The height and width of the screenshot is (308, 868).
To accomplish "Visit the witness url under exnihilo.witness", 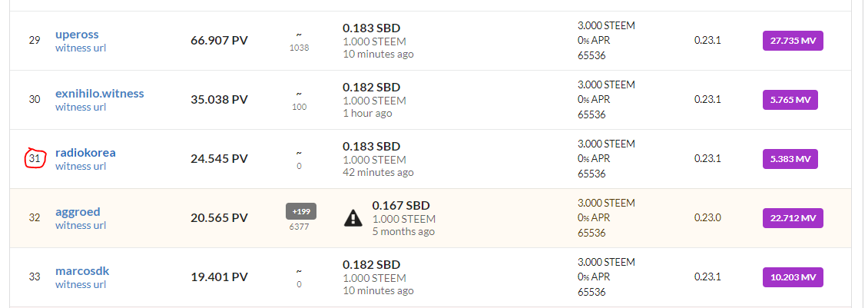I will 80,107.
